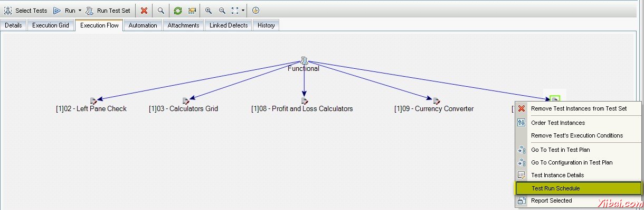Open the Linked Defects tab

point(228,25)
